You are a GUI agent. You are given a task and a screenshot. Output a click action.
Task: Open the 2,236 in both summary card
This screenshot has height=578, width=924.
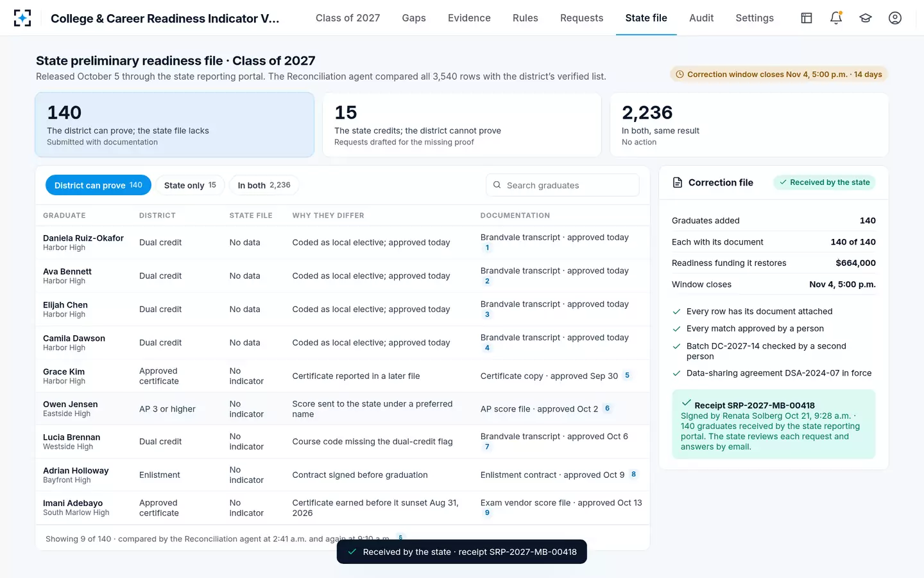point(749,125)
